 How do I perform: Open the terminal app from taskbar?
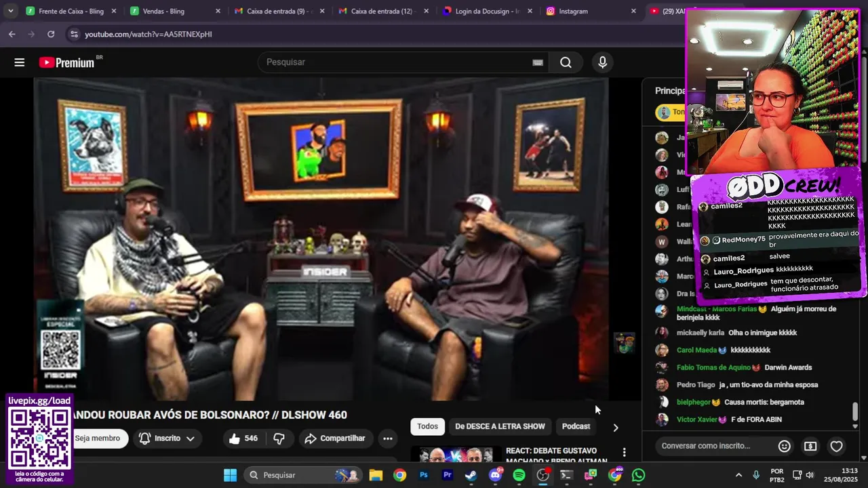(566, 475)
